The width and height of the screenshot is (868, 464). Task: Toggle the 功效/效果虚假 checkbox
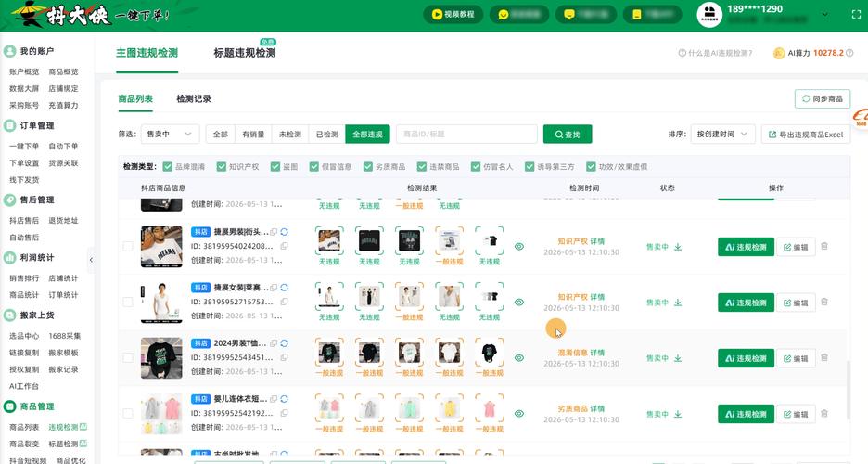591,167
